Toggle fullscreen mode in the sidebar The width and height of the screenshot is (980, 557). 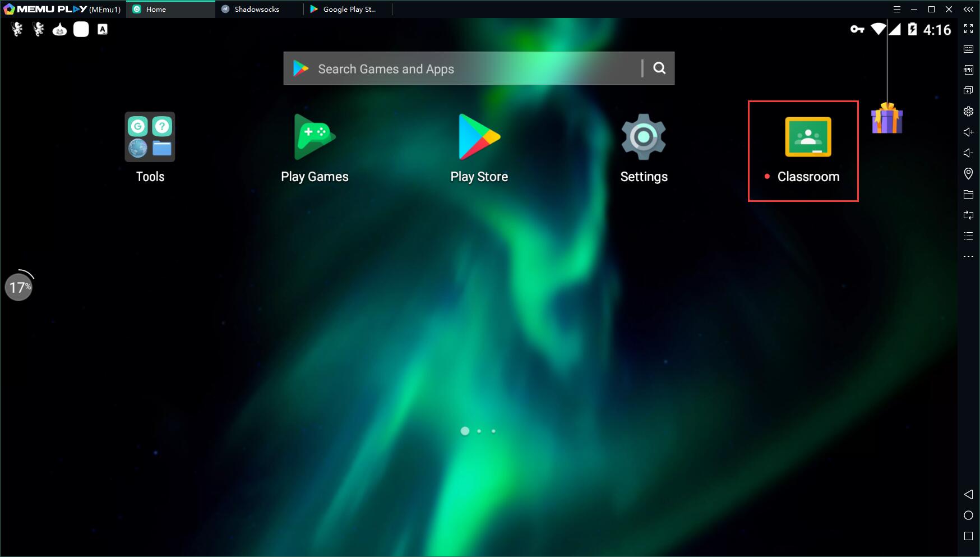point(968,29)
